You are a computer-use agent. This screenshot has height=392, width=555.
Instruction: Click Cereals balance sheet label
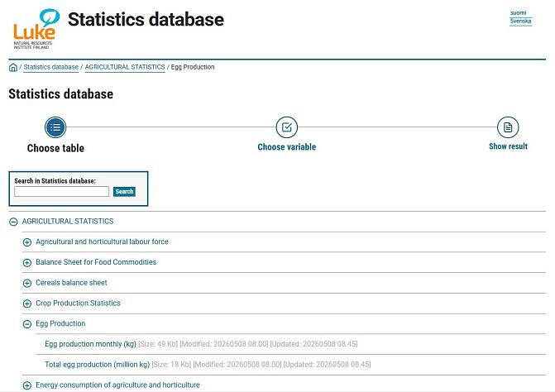[x=71, y=283]
